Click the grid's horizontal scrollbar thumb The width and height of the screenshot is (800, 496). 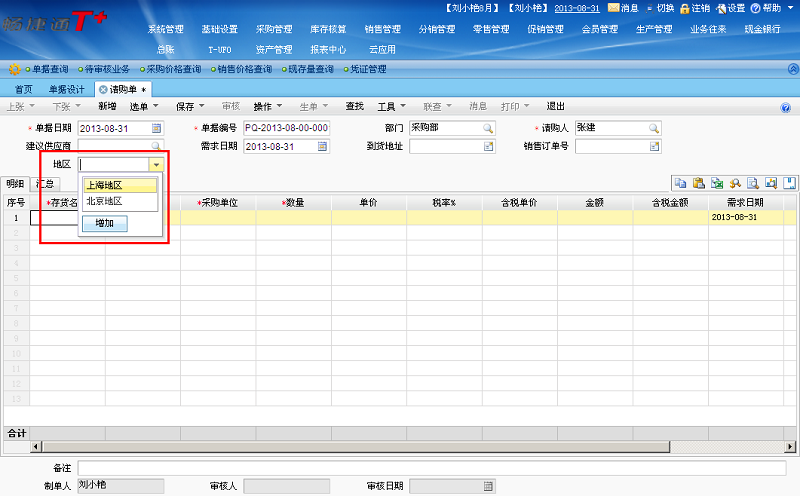point(356,447)
